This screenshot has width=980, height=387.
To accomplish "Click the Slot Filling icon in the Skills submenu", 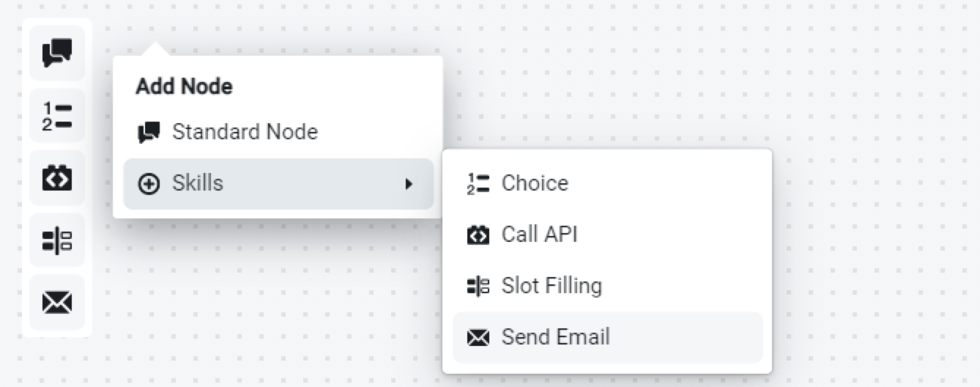I will [478, 286].
